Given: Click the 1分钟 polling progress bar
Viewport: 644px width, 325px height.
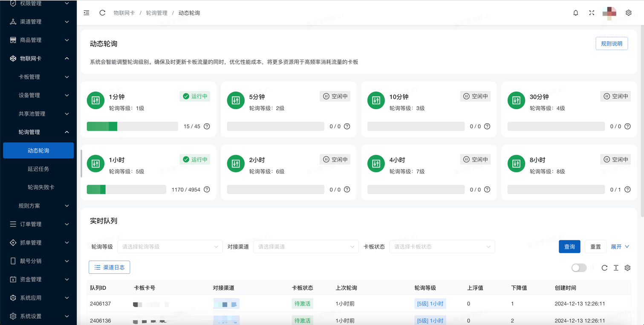Looking at the screenshot, I should 132,126.
